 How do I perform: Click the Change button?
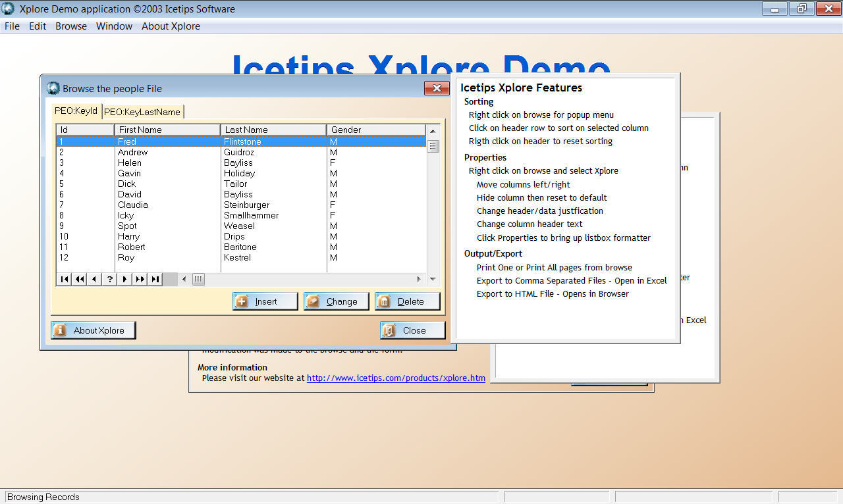tap(336, 301)
